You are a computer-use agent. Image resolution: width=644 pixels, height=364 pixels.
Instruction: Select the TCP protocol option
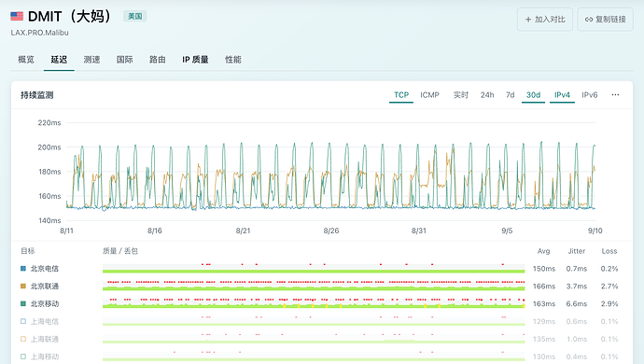click(401, 95)
